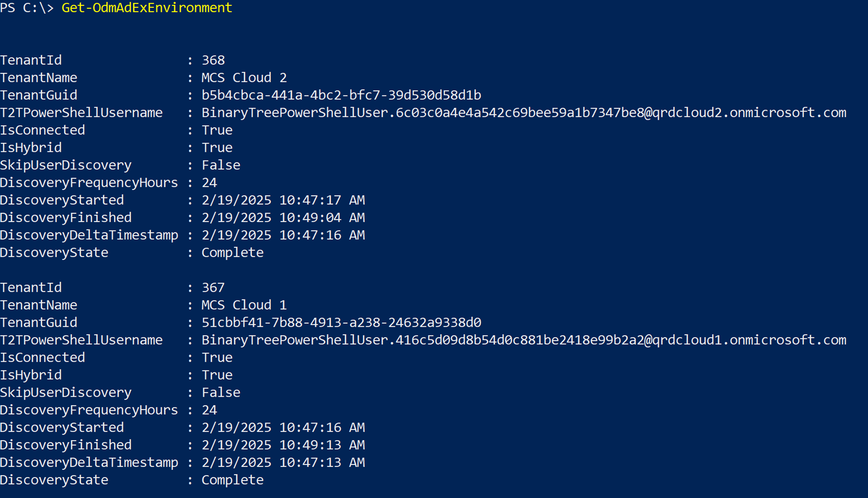Click the first DiscoveryState Complete value
868x498 pixels.
pyautogui.click(x=232, y=253)
